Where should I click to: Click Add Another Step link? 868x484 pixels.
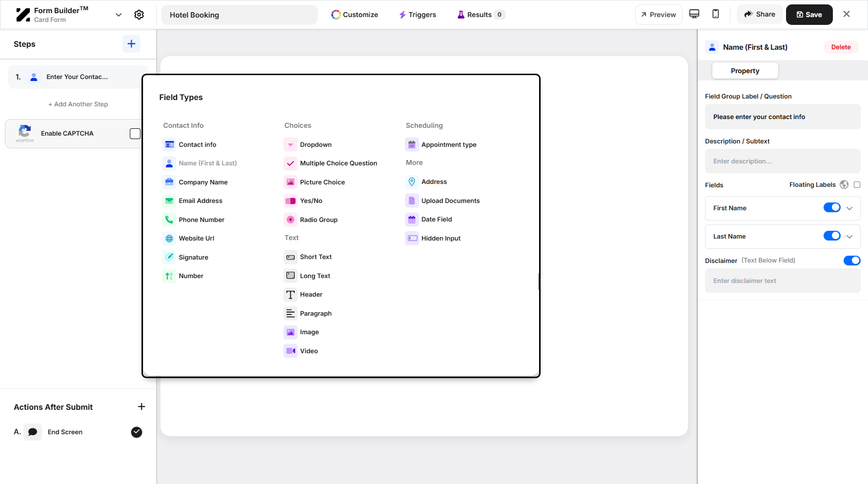(78, 104)
